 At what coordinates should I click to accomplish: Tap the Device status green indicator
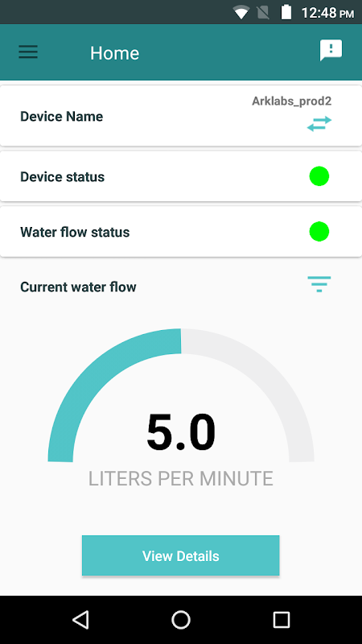click(x=319, y=176)
